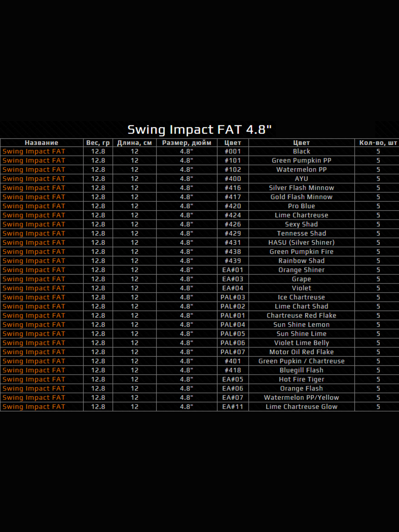Select the Black color name cell
The height and width of the screenshot is (532, 399).
pyautogui.click(x=301, y=151)
